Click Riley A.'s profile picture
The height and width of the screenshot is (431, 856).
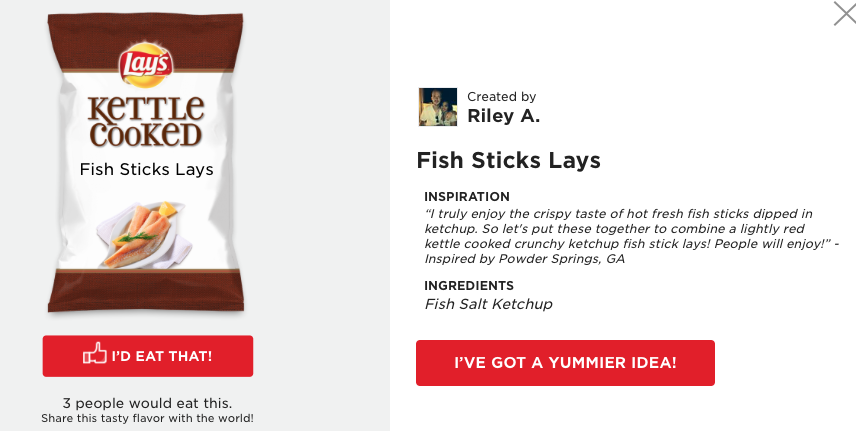click(x=437, y=107)
